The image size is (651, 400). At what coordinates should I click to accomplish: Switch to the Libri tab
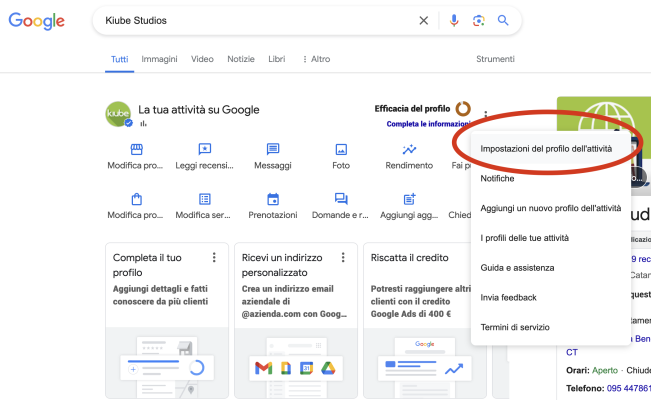(277, 59)
